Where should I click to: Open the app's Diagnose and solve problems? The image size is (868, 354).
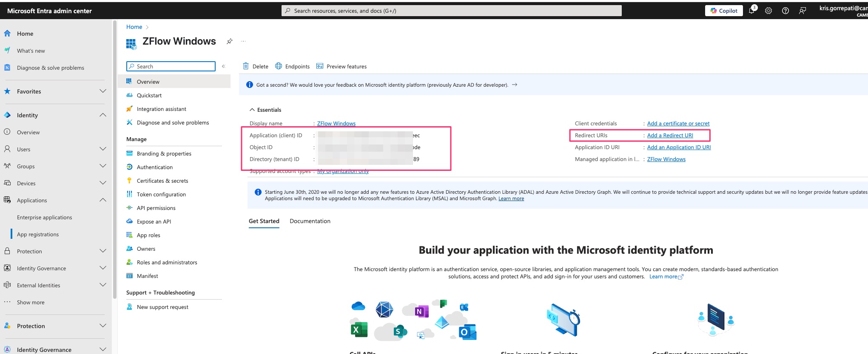tap(174, 122)
